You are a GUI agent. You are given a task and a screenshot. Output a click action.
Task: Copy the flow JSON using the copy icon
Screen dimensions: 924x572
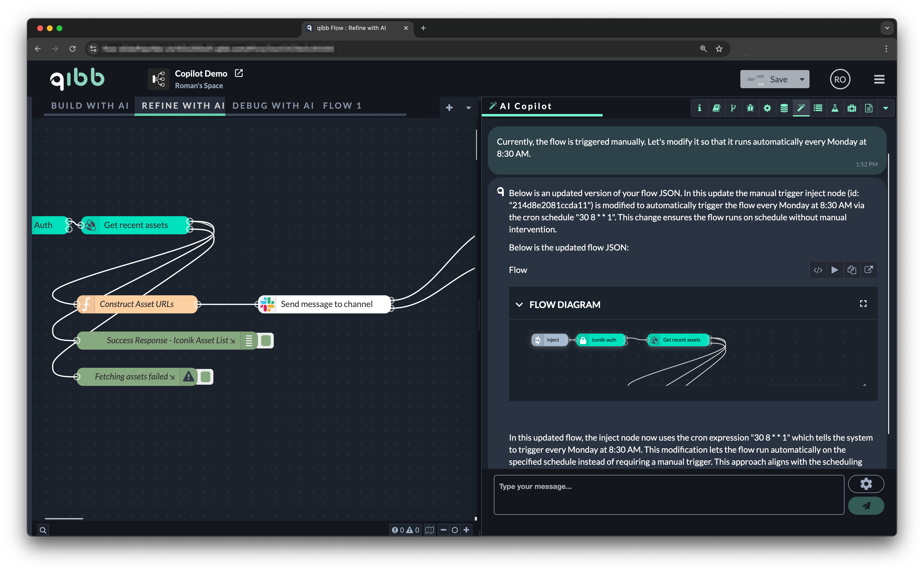pos(852,270)
